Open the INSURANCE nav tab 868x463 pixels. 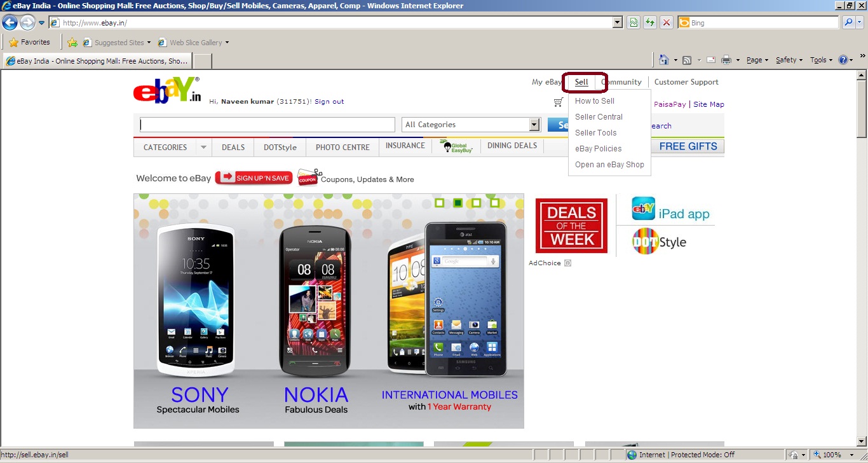pos(405,146)
